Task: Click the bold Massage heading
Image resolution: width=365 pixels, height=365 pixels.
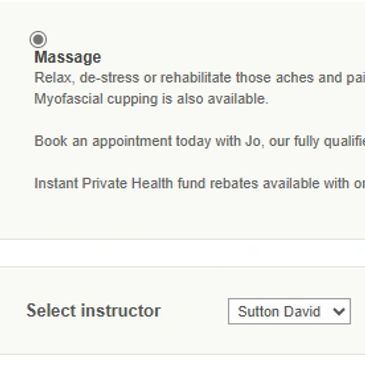Action: click(68, 57)
